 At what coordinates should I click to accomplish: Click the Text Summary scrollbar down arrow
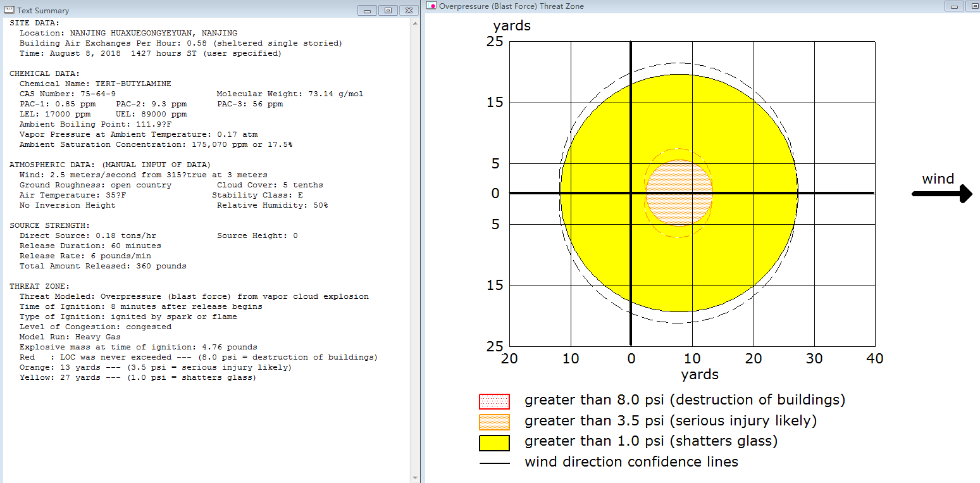point(415,478)
